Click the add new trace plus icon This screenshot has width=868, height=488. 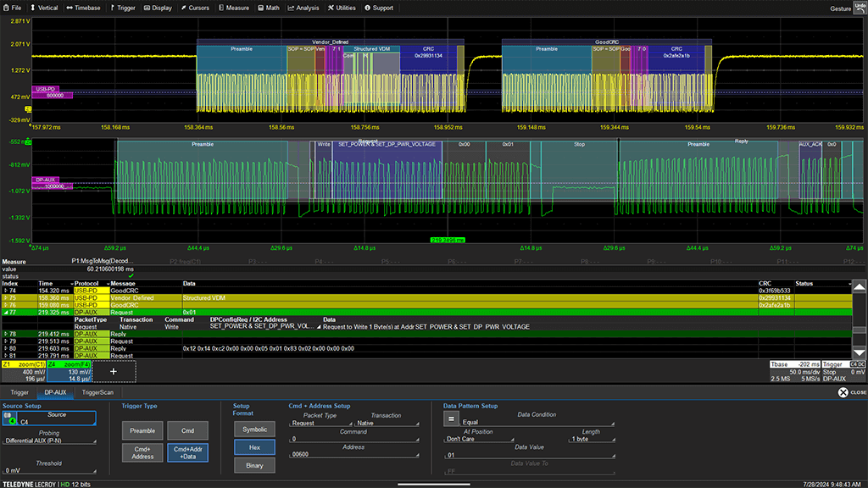point(114,371)
